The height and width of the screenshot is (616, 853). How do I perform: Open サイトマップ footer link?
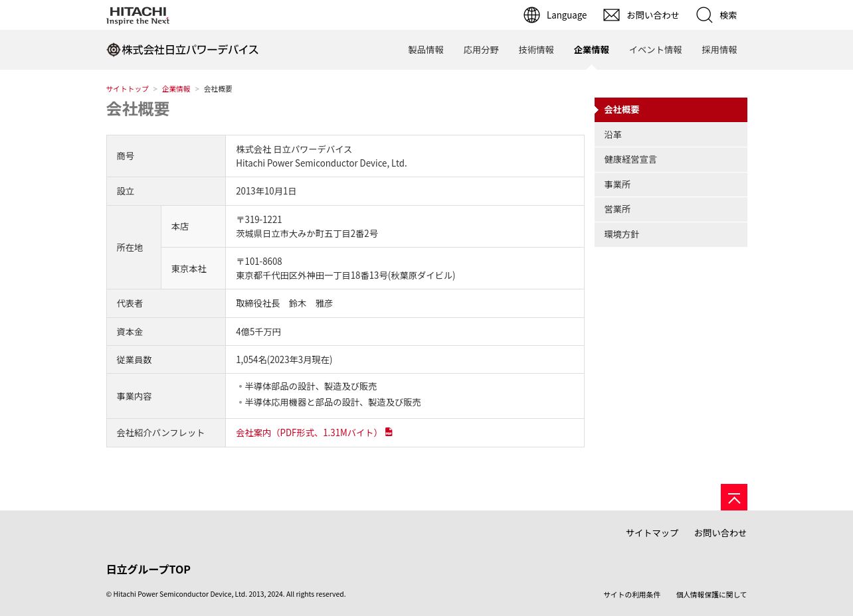(652, 533)
